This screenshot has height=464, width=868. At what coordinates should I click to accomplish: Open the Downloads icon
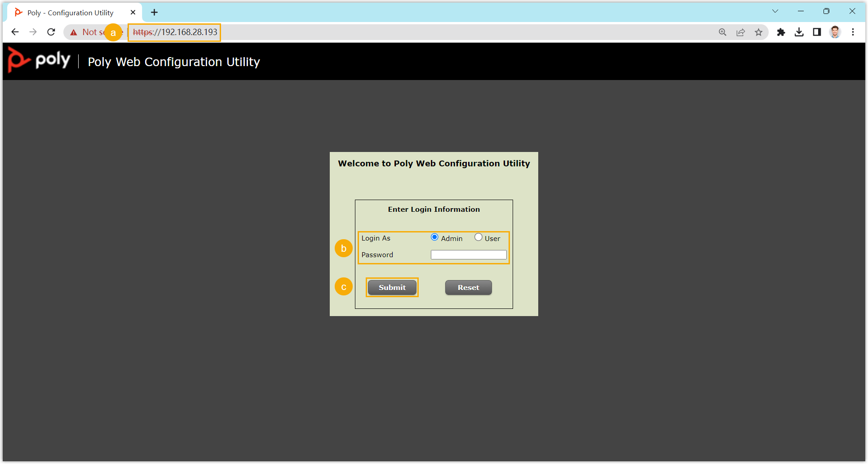799,32
